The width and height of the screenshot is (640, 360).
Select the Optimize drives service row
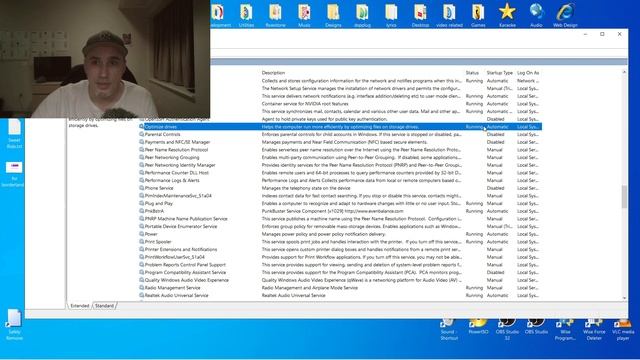(340, 127)
